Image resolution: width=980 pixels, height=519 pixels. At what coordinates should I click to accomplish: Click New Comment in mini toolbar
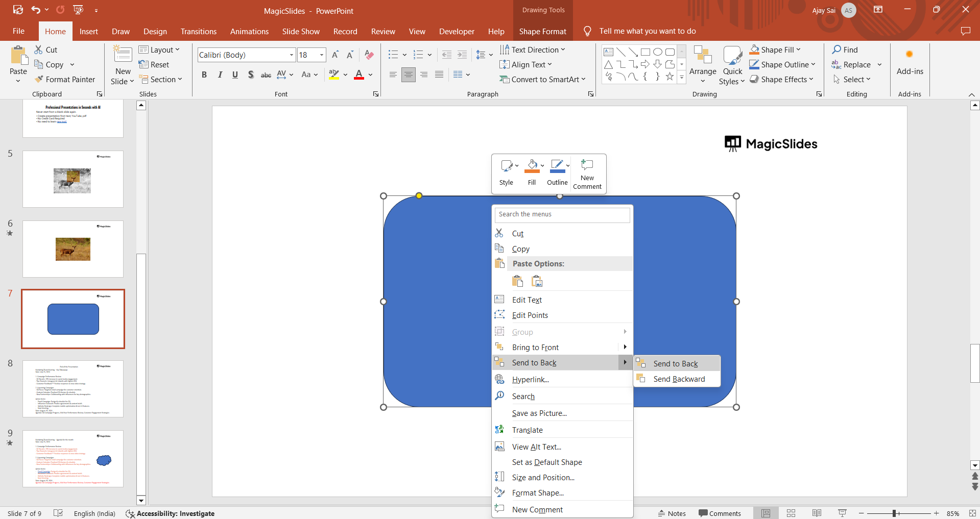coord(587,174)
